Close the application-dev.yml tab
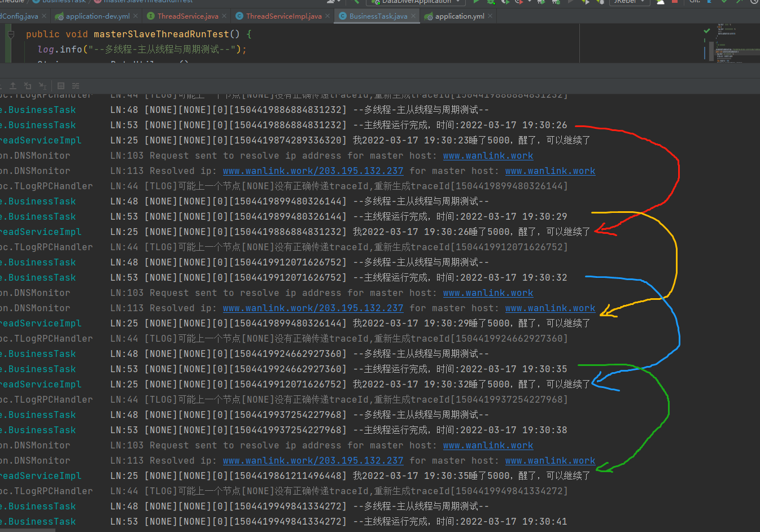The width and height of the screenshot is (760, 532). pyautogui.click(x=136, y=16)
